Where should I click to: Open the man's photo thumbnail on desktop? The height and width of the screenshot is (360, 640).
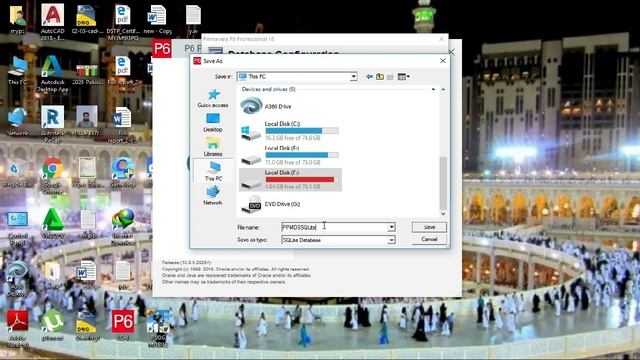[x=87, y=121]
